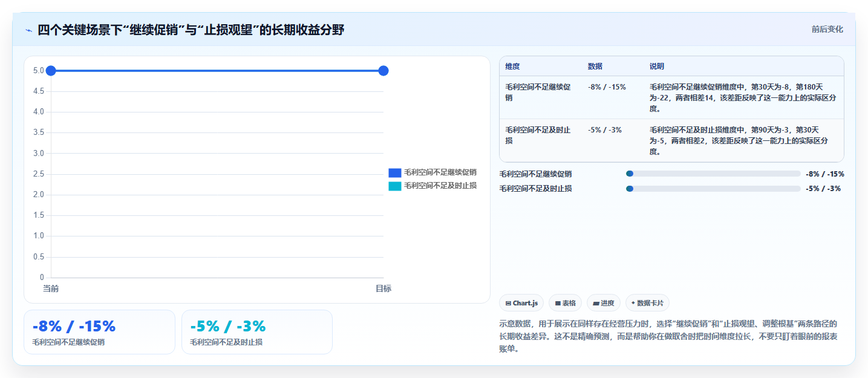This screenshot has height=378, width=868.
Task: Click progress bar for 毛利空间不足及时止损
Action: pyautogui.click(x=713, y=189)
